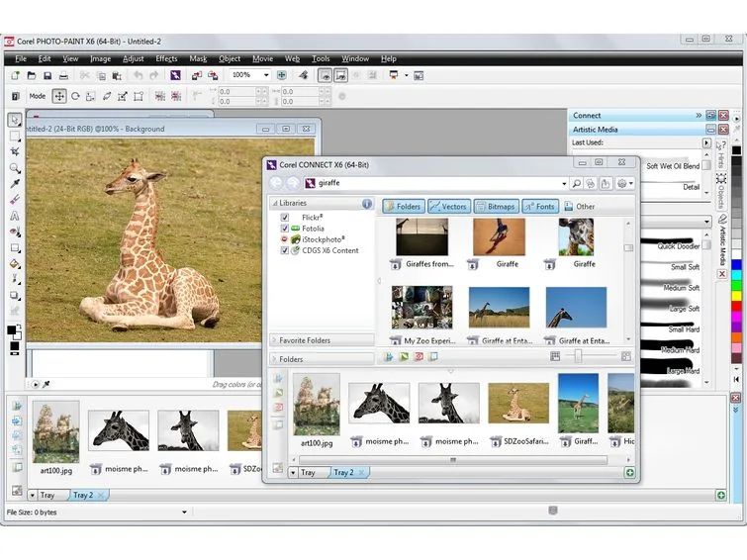Click search magnifier in Corel CONNECT
Image resolution: width=747 pixels, height=560 pixels.
coord(577,183)
